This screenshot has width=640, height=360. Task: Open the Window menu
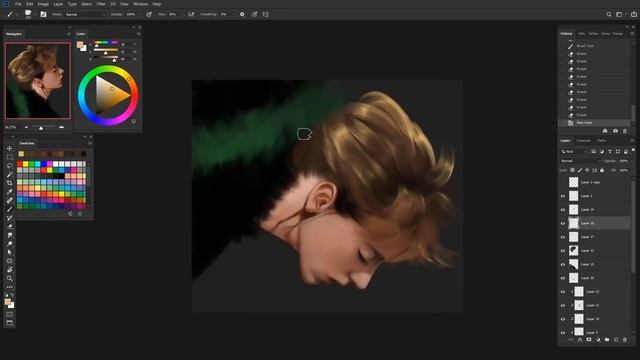(x=140, y=4)
